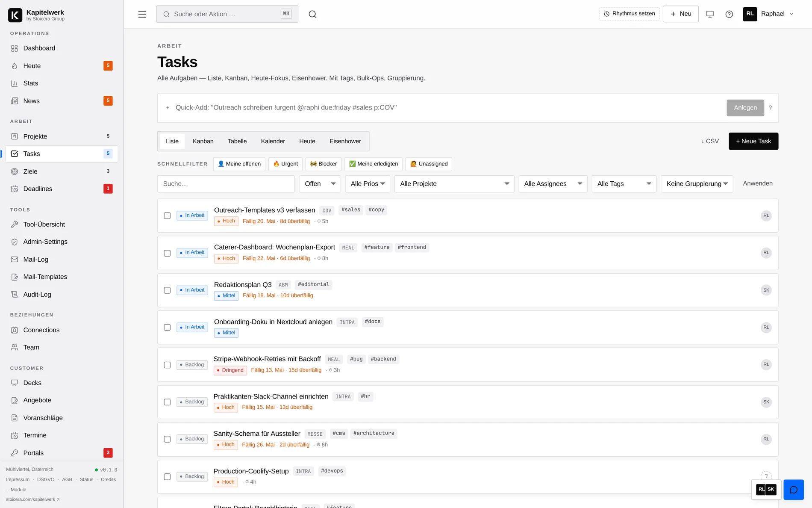Check the Production-Coolify-Setup task
This screenshot has height=508, width=812.
click(167, 477)
